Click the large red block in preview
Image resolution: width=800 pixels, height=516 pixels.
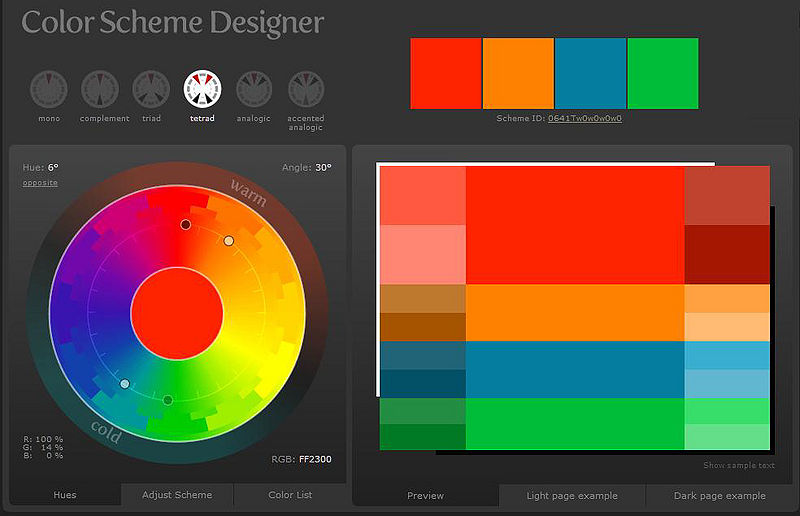pos(575,225)
